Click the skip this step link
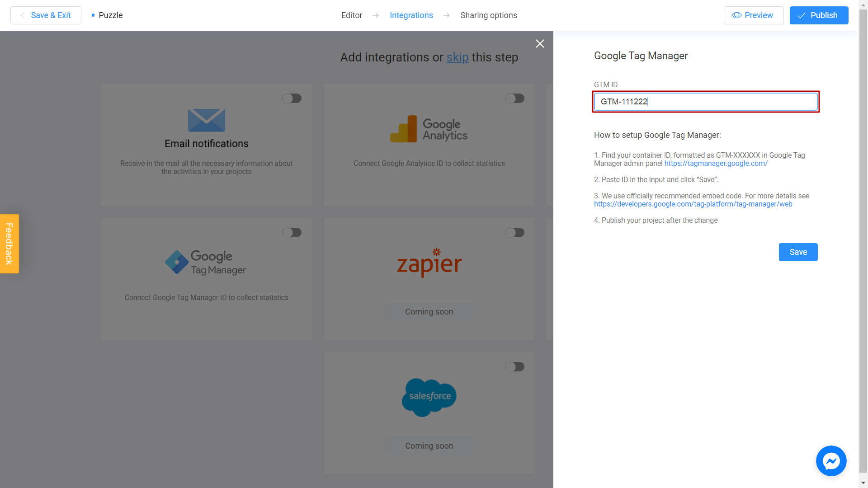868x488 pixels. [x=458, y=56]
